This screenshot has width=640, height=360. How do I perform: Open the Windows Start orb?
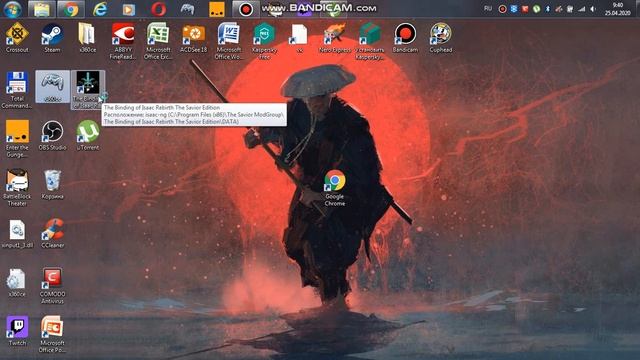13,9
